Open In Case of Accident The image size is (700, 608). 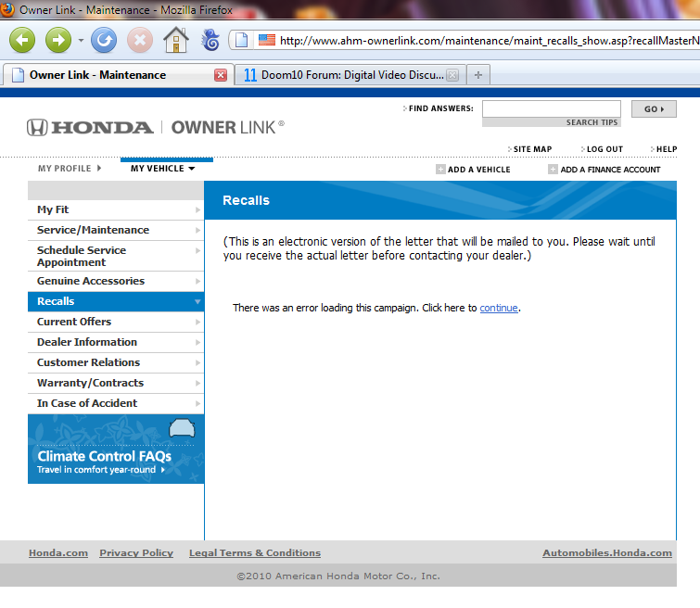(x=116, y=403)
